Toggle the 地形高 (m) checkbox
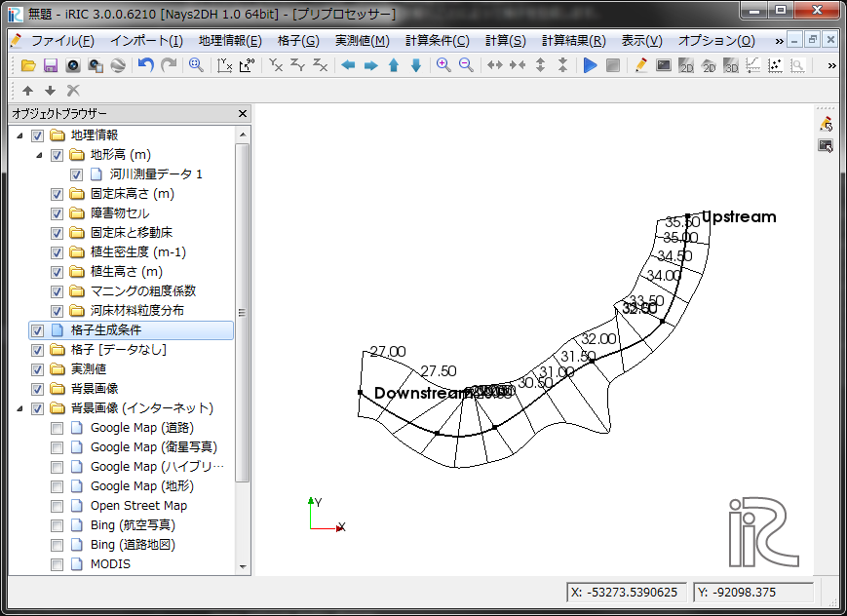 pyautogui.click(x=57, y=155)
